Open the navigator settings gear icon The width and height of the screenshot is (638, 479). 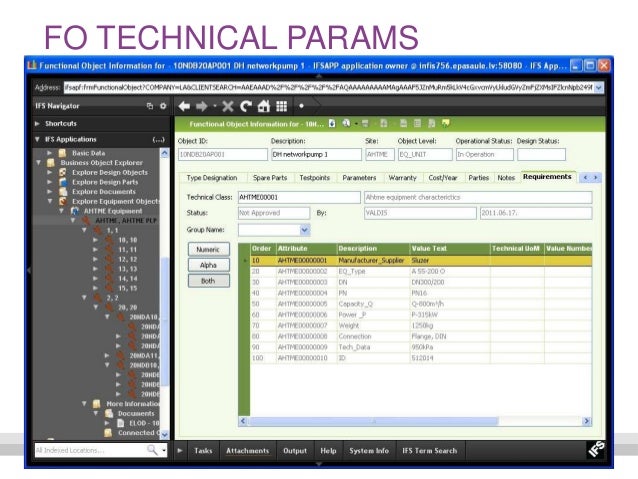(x=163, y=106)
